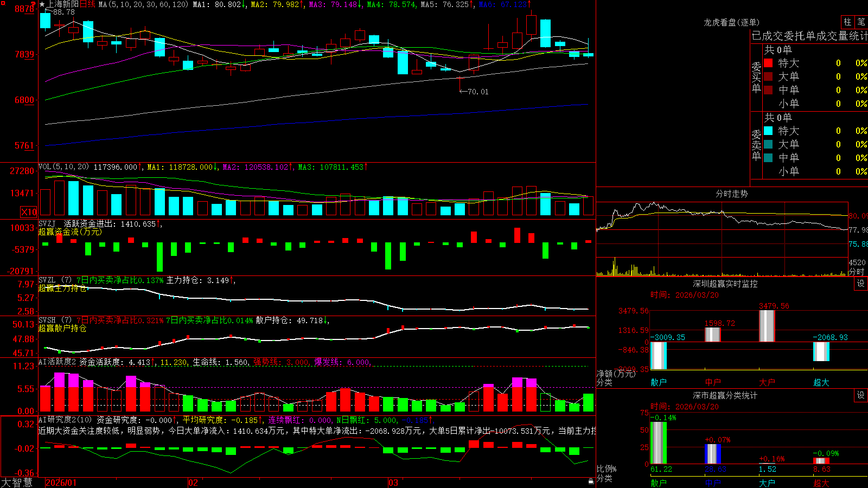Click the small red square icon in the top-left corner

(3, 3)
